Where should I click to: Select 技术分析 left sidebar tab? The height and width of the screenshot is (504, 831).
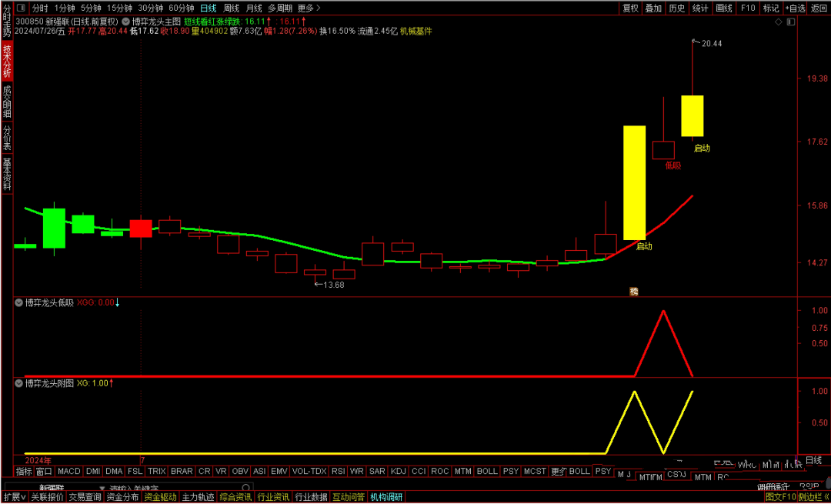tap(7, 61)
